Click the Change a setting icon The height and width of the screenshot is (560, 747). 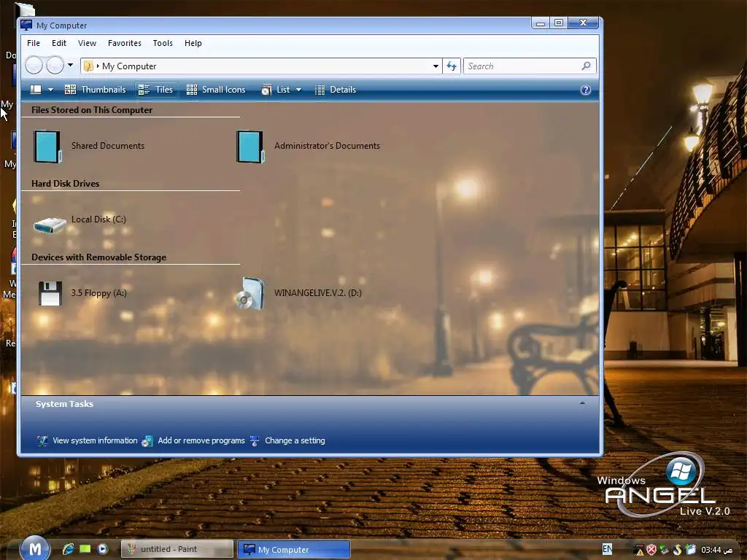255,441
